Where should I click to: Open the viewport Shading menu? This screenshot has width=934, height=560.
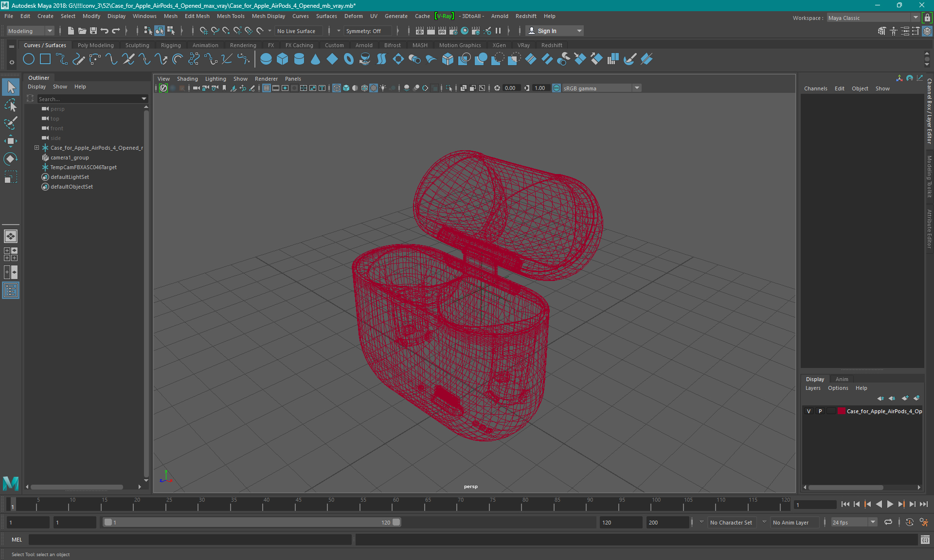[187, 79]
